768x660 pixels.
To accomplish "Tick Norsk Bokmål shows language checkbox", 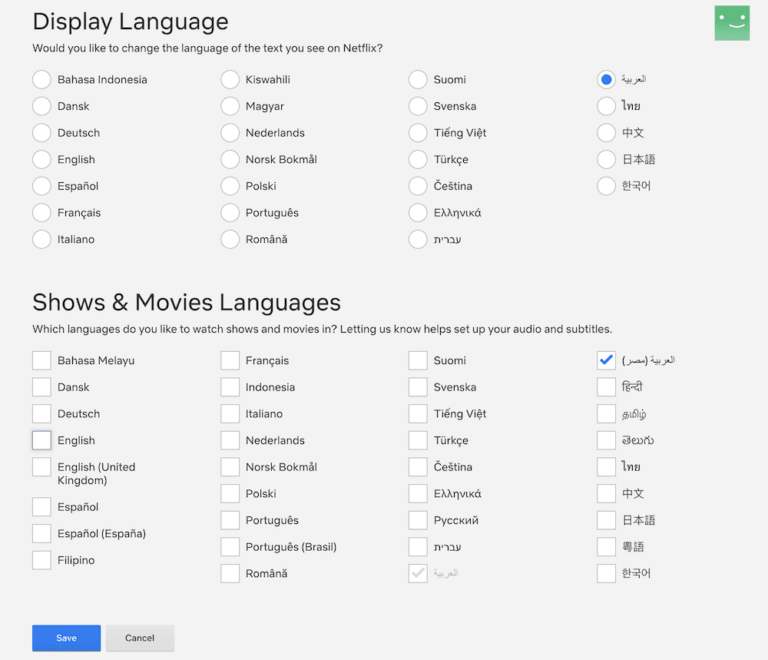I will click(230, 467).
